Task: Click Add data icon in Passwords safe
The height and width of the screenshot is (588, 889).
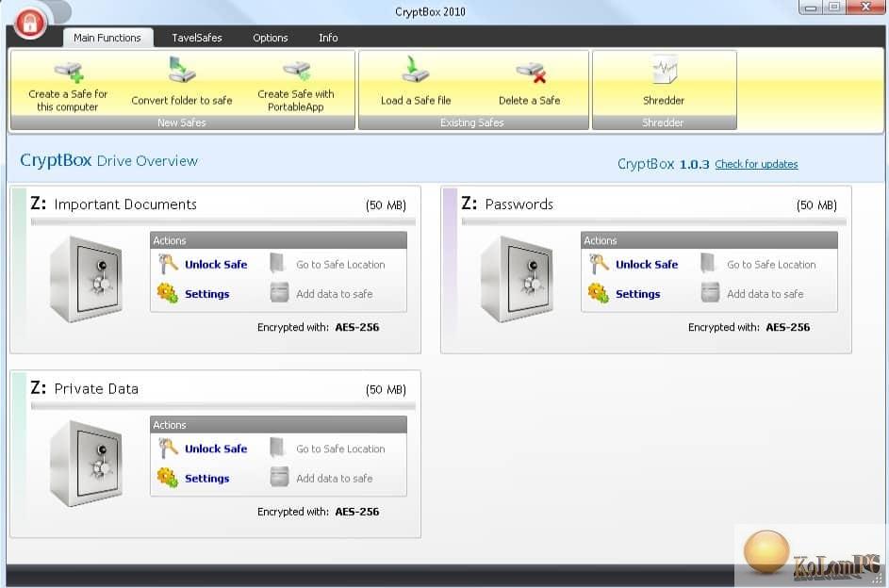Action: tap(711, 293)
